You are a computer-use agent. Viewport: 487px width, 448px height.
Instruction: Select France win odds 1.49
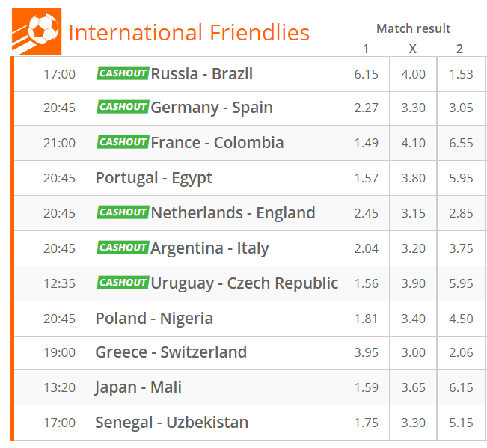(x=367, y=143)
